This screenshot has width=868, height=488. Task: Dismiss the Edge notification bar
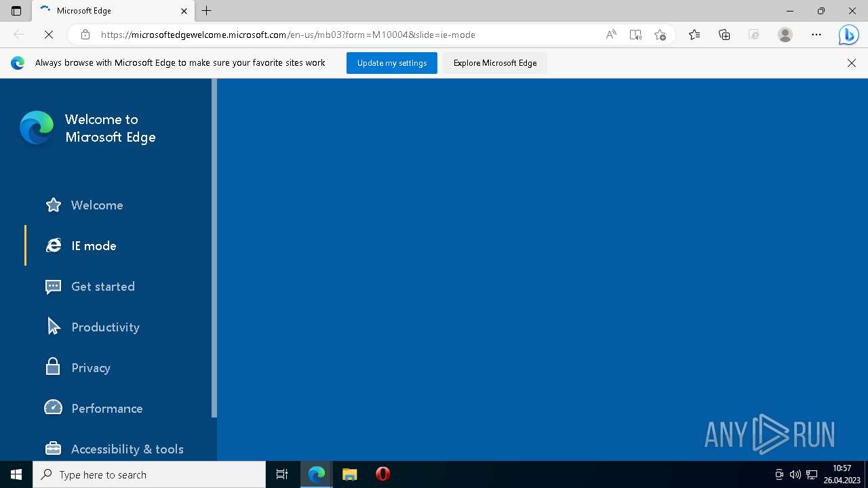click(852, 63)
